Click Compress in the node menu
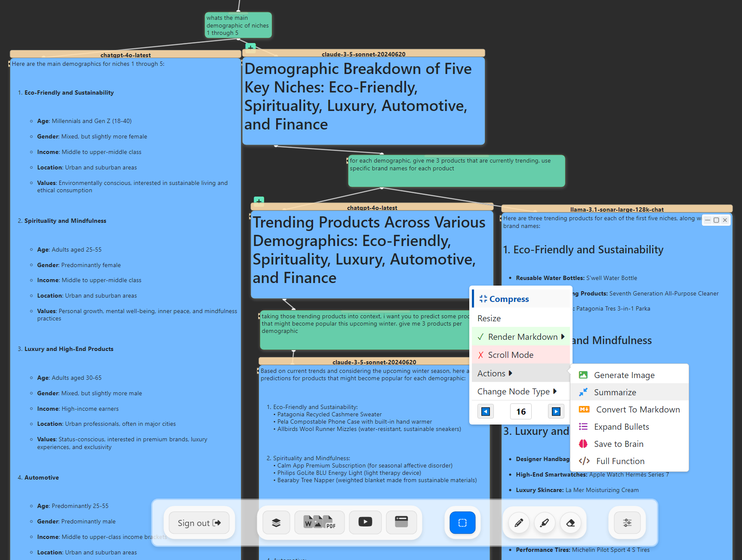This screenshot has height=560, width=742. point(521,299)
